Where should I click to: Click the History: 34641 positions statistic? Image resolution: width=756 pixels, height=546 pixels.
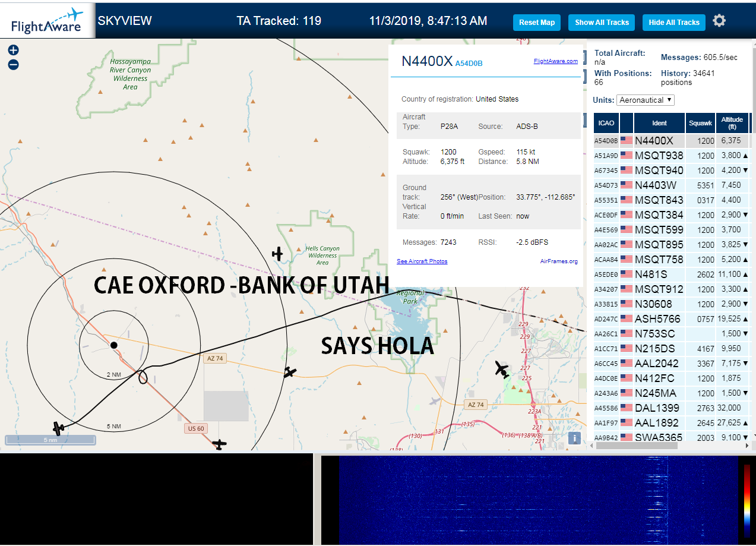[688, 78]
